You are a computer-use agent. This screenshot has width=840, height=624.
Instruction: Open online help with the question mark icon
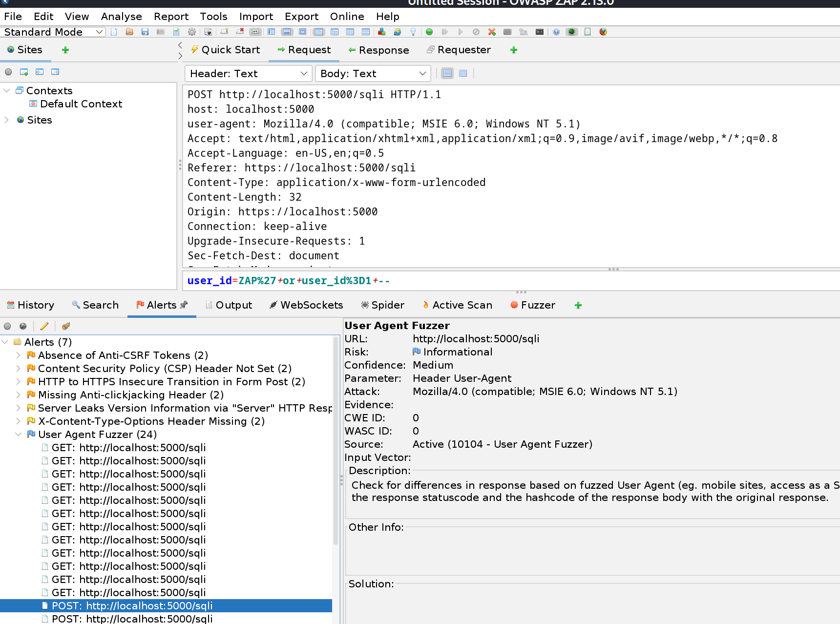(x=556, y=32)
